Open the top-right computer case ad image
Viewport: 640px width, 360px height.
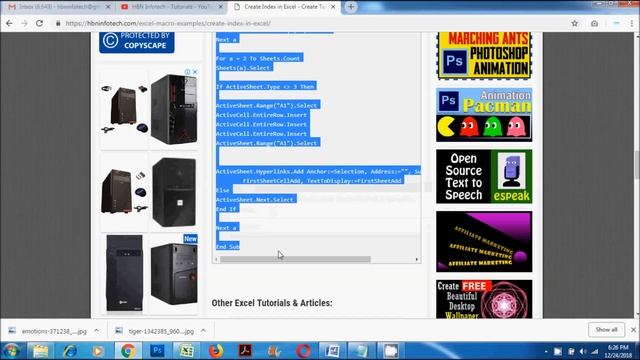pyautogui.click(x=174, y=109)
